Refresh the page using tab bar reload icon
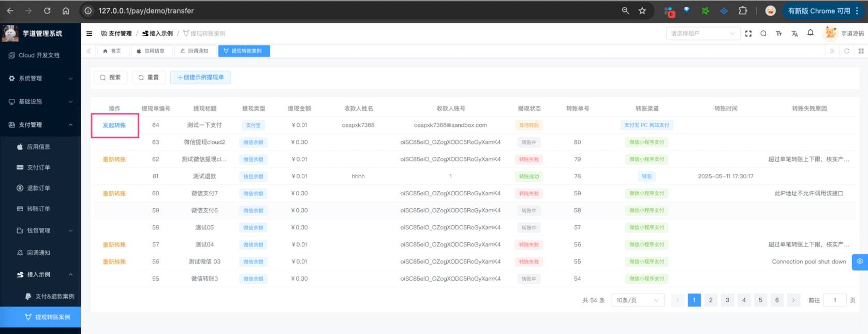 [x=847, y=51]
